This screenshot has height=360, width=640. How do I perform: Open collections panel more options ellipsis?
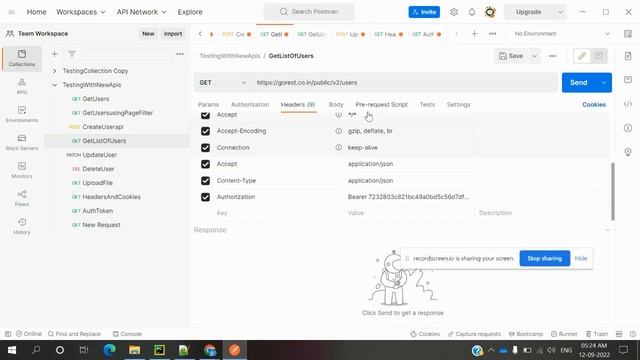tap(180, 54)
